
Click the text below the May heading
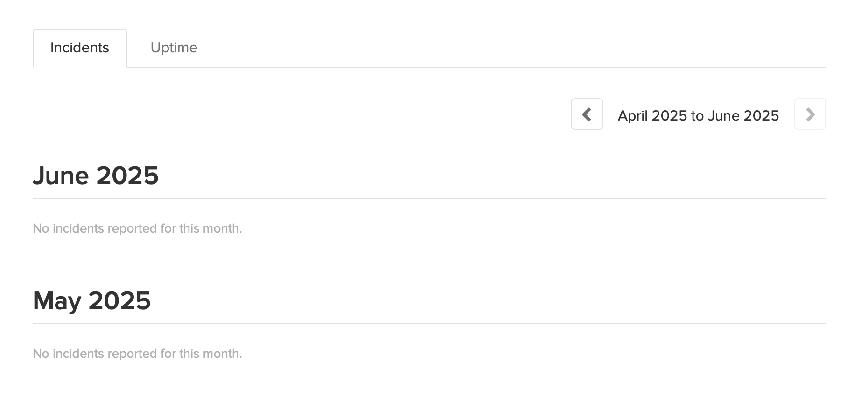coord(137,354)
